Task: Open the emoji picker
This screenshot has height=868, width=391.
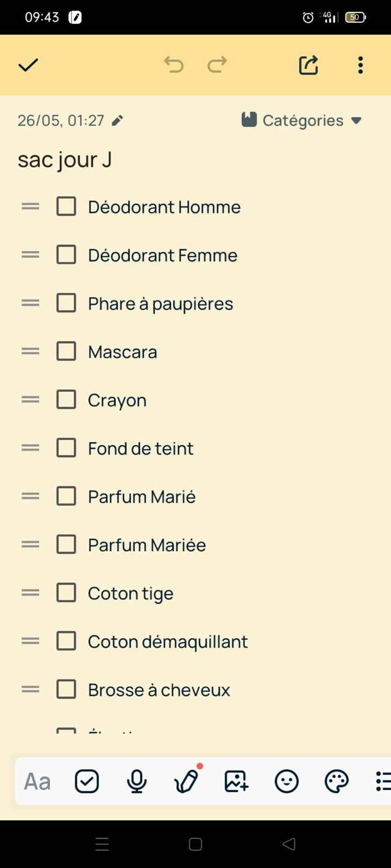Action: (x=286, y=781)
